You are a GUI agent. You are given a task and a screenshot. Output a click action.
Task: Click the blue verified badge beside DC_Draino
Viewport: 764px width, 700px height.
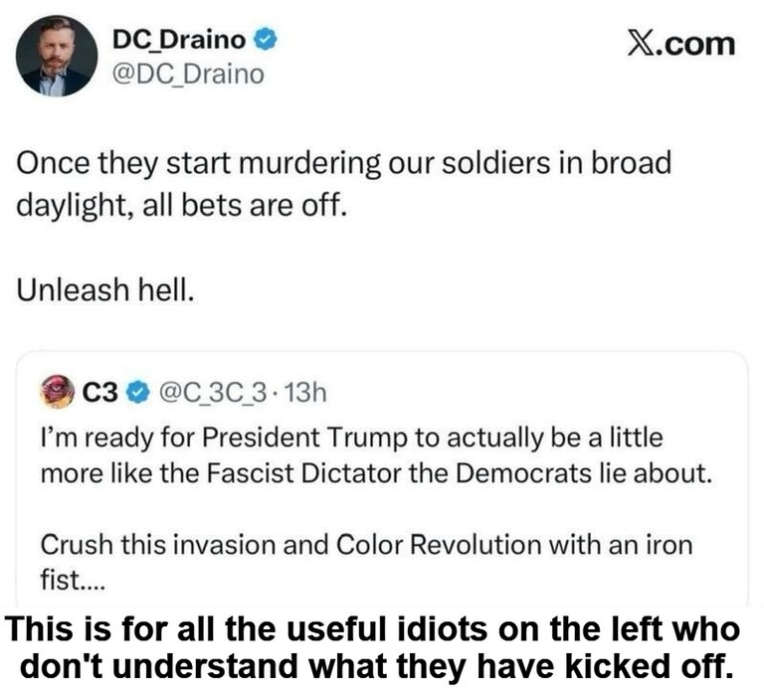coord(264,41)
